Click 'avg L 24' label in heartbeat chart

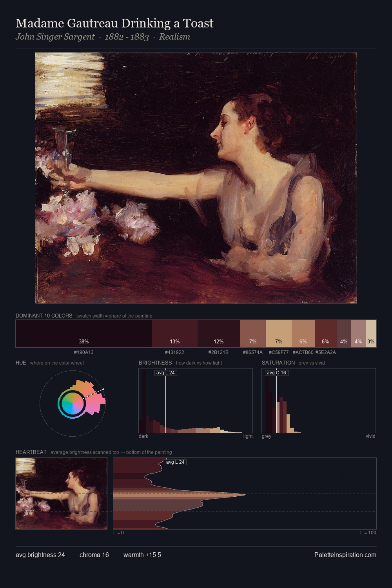[x=175, y=462]
